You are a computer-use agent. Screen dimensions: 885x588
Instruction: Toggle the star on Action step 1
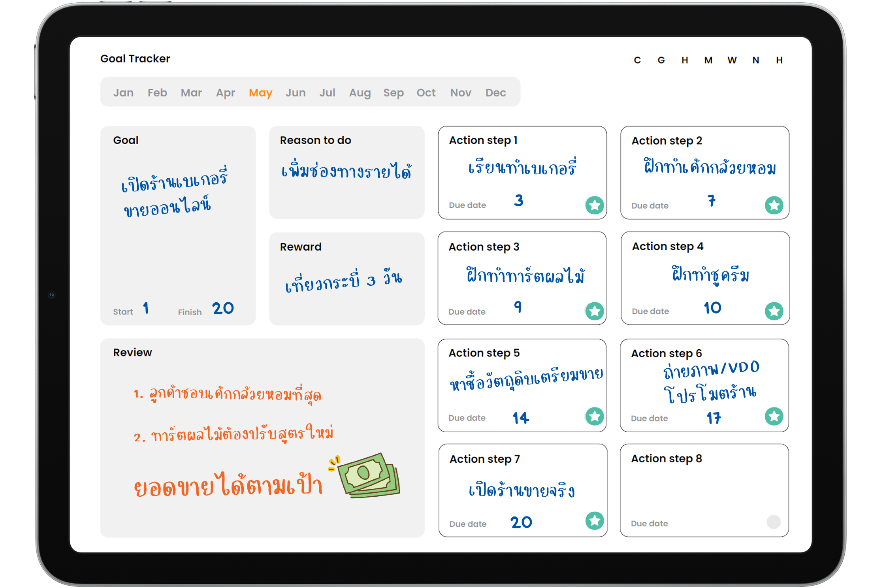coord(595,205)
